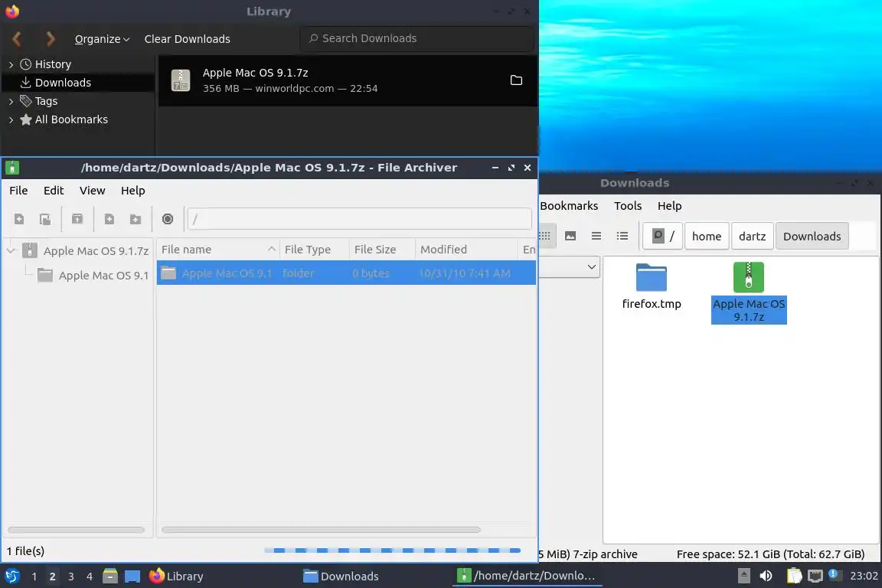Image resolution: width=882 pixels, height=588 pixels.
Task: Click the 7z file icon of the download entry
Action: pos(181,80)
